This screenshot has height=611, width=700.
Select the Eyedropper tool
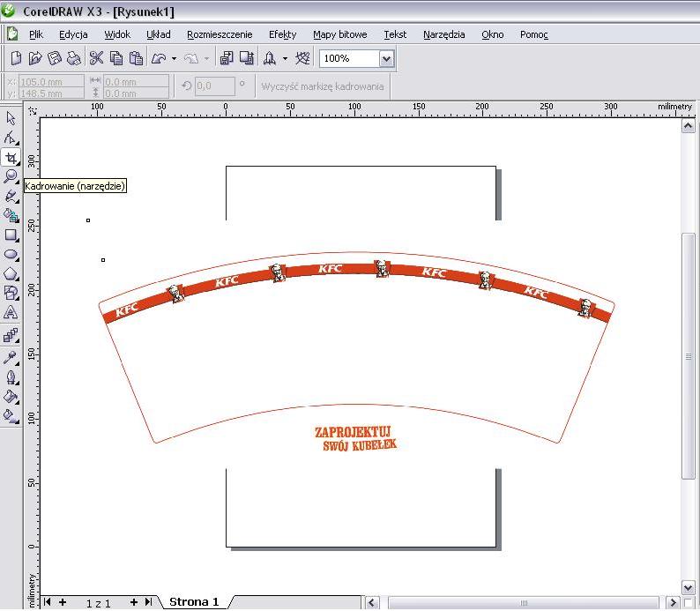[11, 357]
